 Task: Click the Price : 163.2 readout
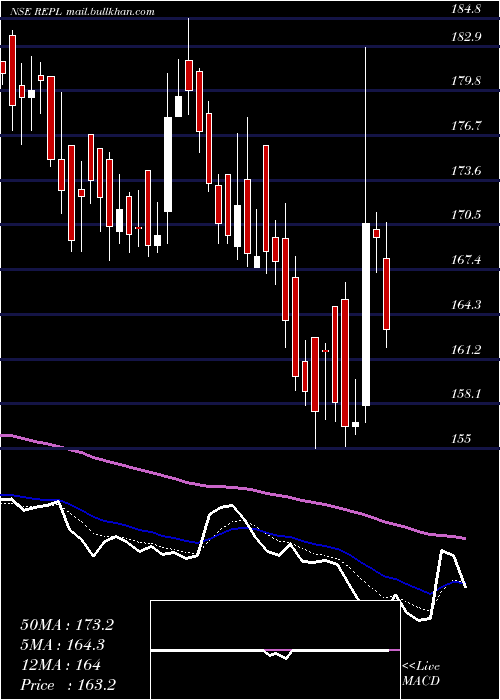coord(69,685)
